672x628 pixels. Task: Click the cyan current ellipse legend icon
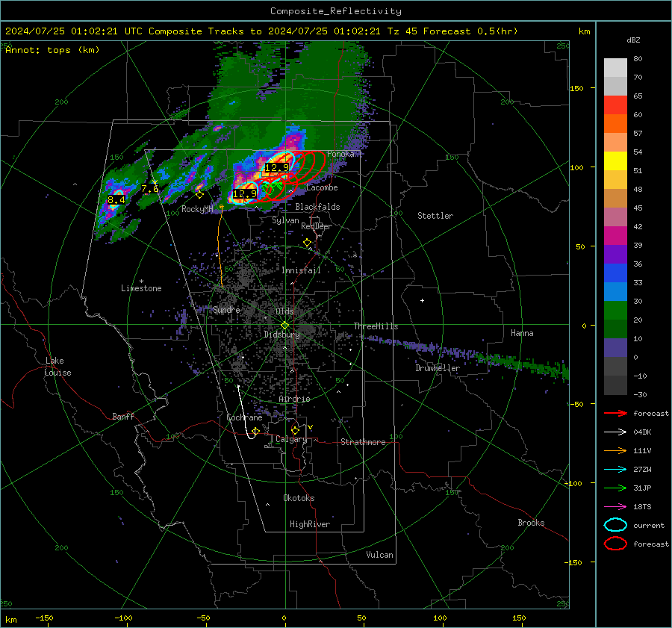tap(615, 525)
